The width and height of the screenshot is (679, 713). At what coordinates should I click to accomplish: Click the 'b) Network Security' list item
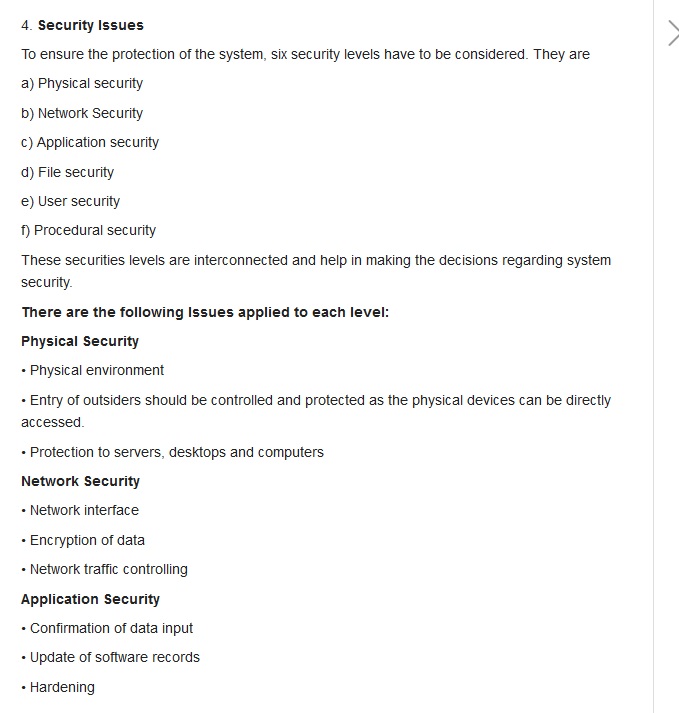pos(82,113)
